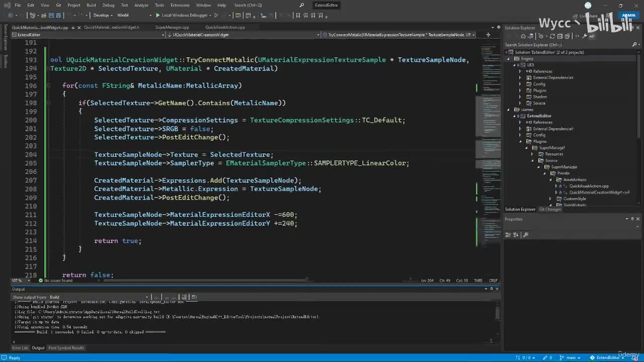644x362 pixels.
Task: Click the Save All toolbar icon
Action: (58, 15)
